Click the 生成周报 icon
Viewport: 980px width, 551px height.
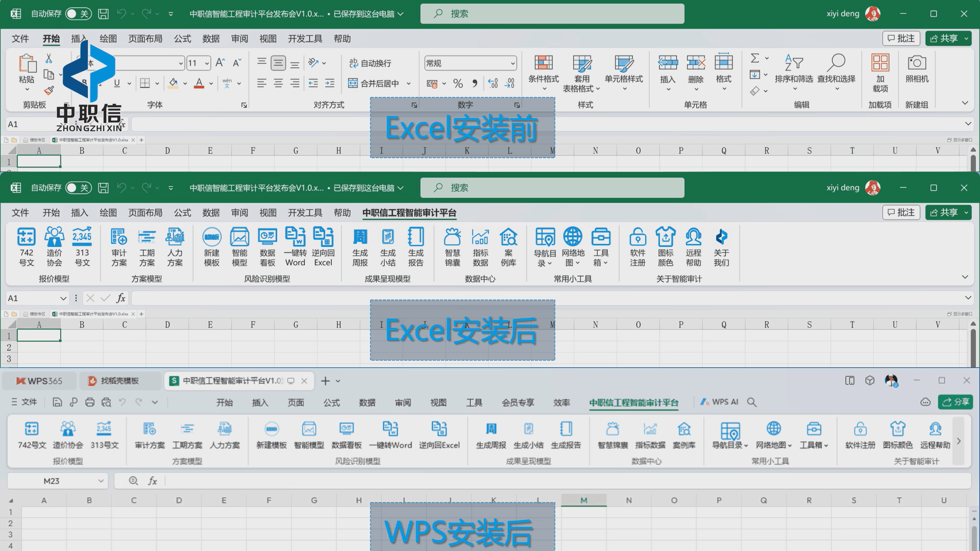click(360, 247)
